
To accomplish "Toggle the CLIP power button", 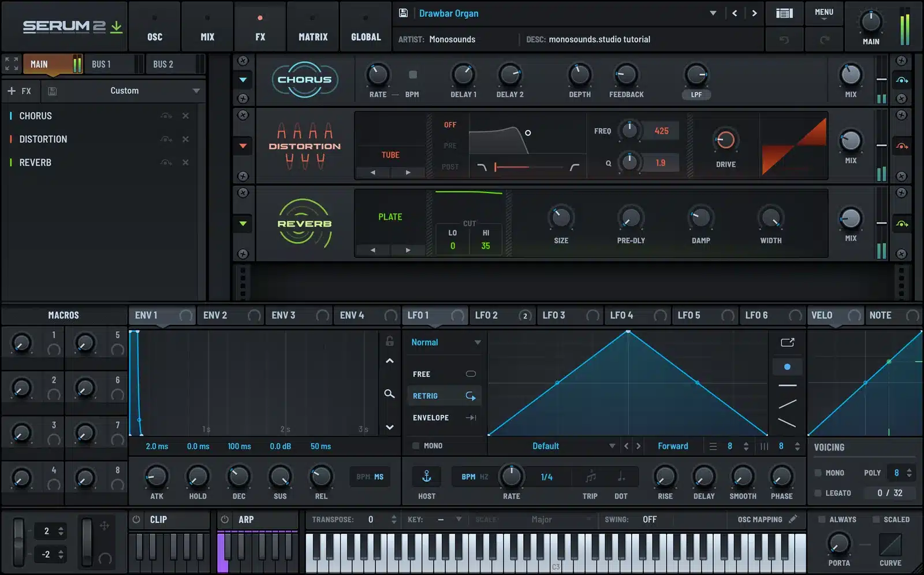I will [136, 520].
